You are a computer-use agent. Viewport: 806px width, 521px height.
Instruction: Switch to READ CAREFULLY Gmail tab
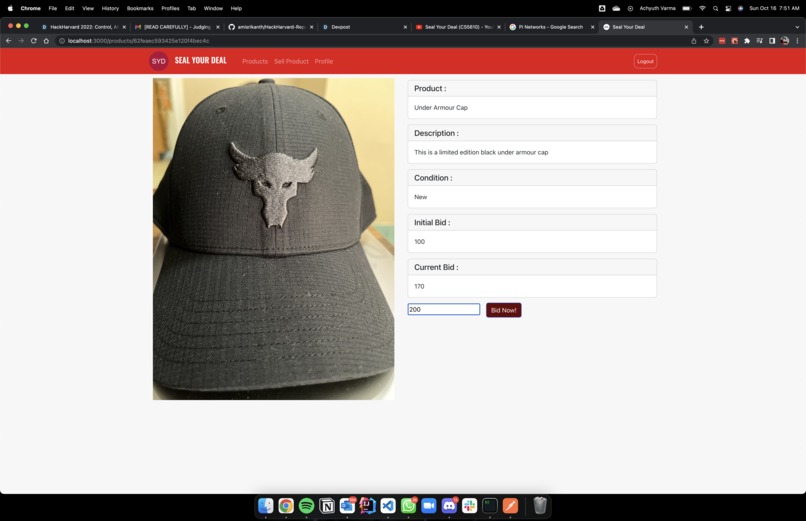point(177,27)
